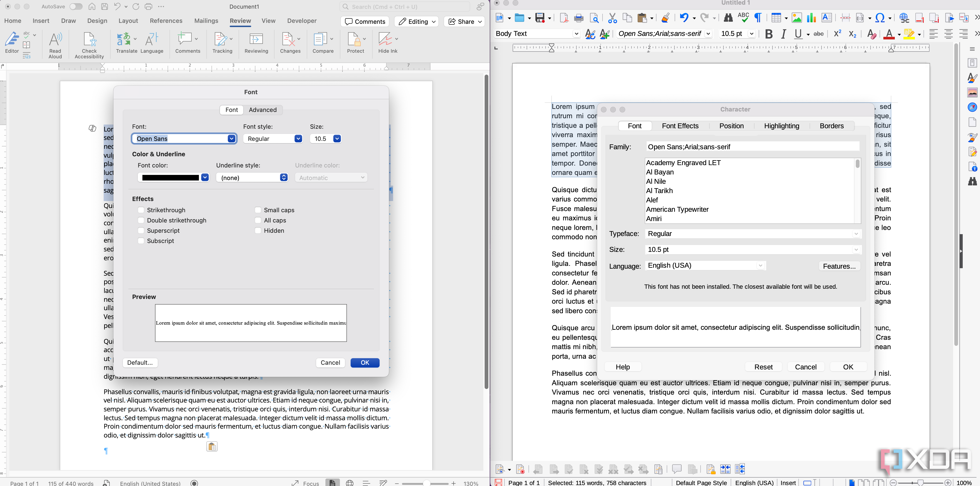This screenshot has height=486, width=980.
Task: Click Insert Chart icon in LibreOffice toolbar
Action: [811, 17]
